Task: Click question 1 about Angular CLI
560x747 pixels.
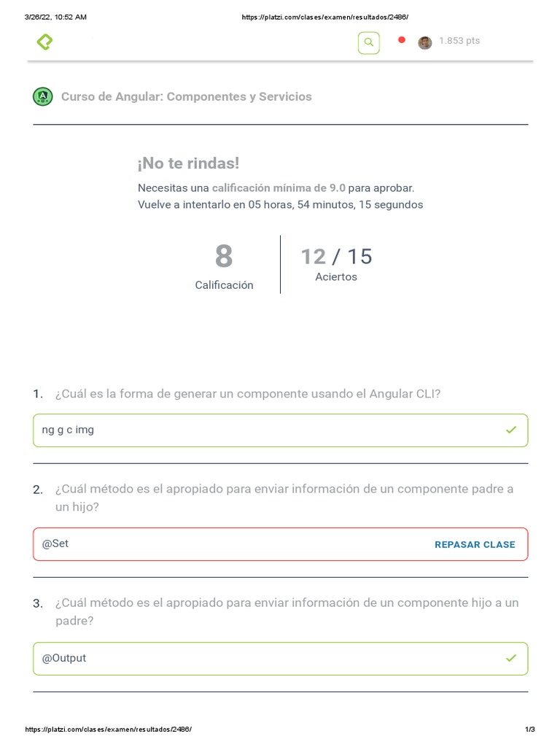Action: (247, 394)
